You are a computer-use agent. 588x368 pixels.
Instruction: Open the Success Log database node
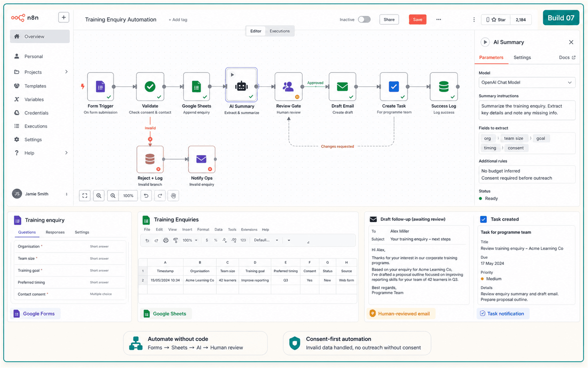pyautogui.click(x=444, y=86)
